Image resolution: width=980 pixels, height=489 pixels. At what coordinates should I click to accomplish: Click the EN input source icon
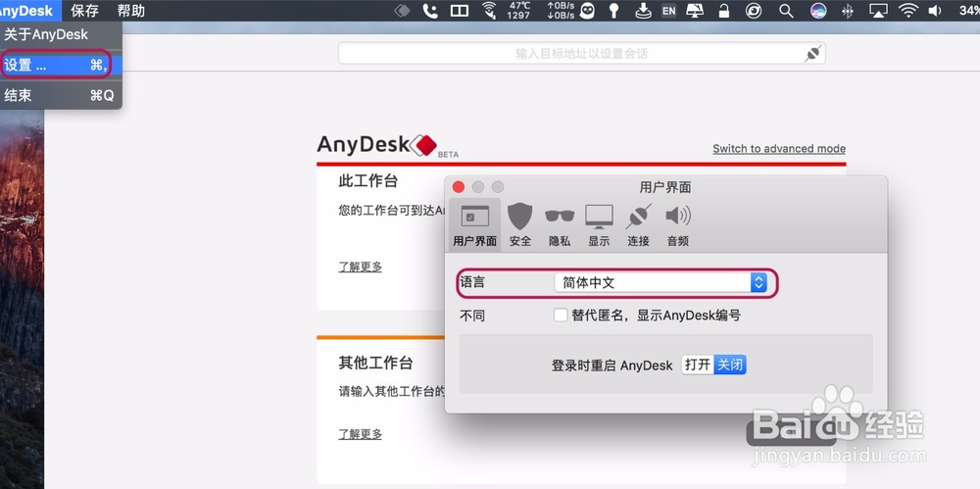668,11
